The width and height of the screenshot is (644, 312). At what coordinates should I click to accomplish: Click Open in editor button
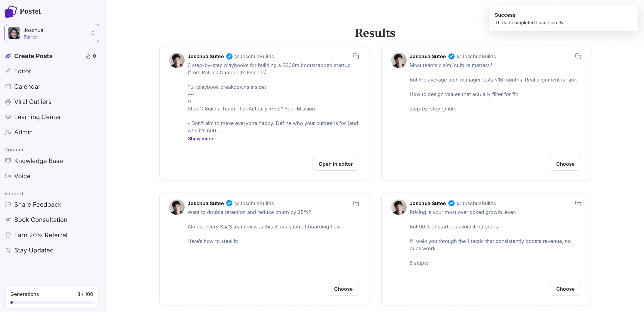click(335, 164)
